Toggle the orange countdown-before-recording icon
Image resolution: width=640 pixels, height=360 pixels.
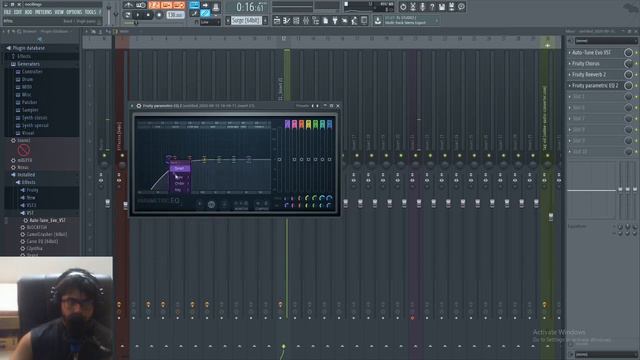tap(154, 5)
